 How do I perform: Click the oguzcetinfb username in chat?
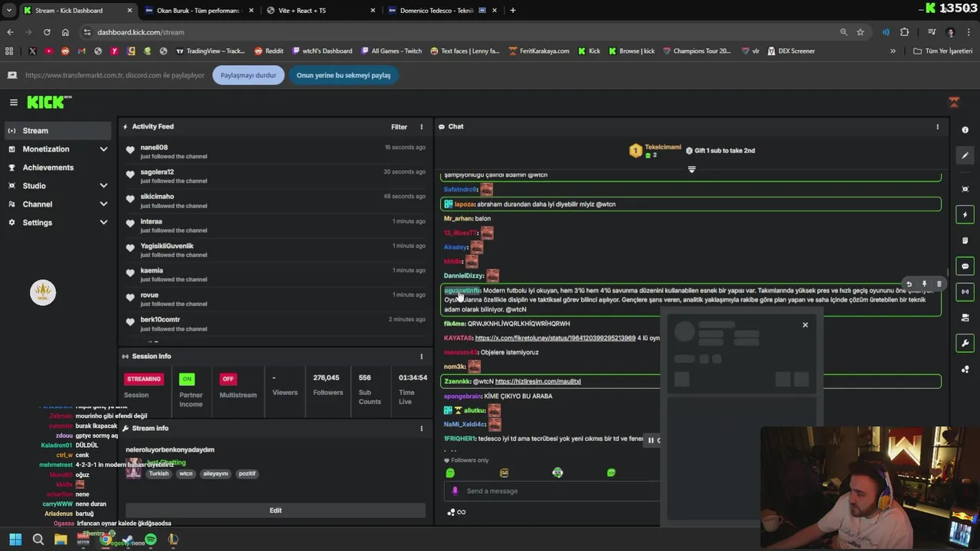click(462, 291)
